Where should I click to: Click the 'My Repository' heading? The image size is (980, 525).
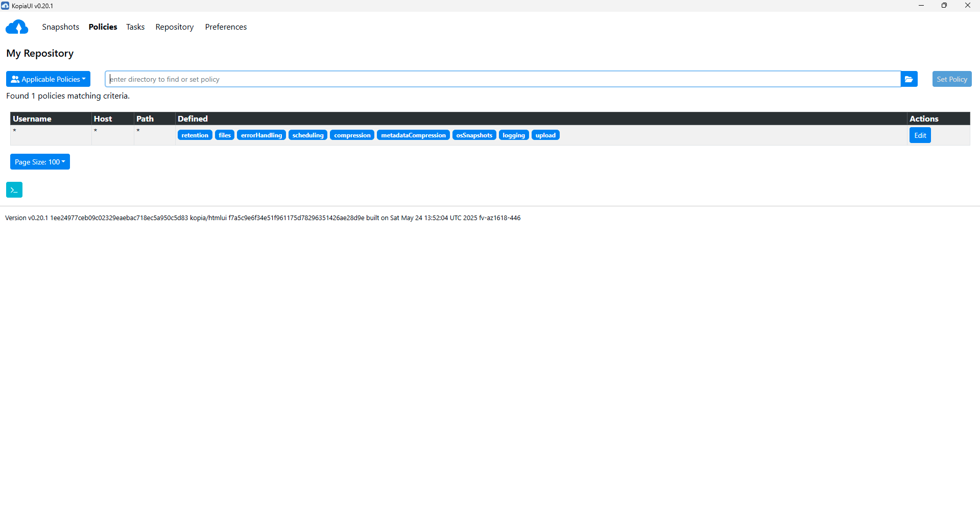tap(40, 54)
